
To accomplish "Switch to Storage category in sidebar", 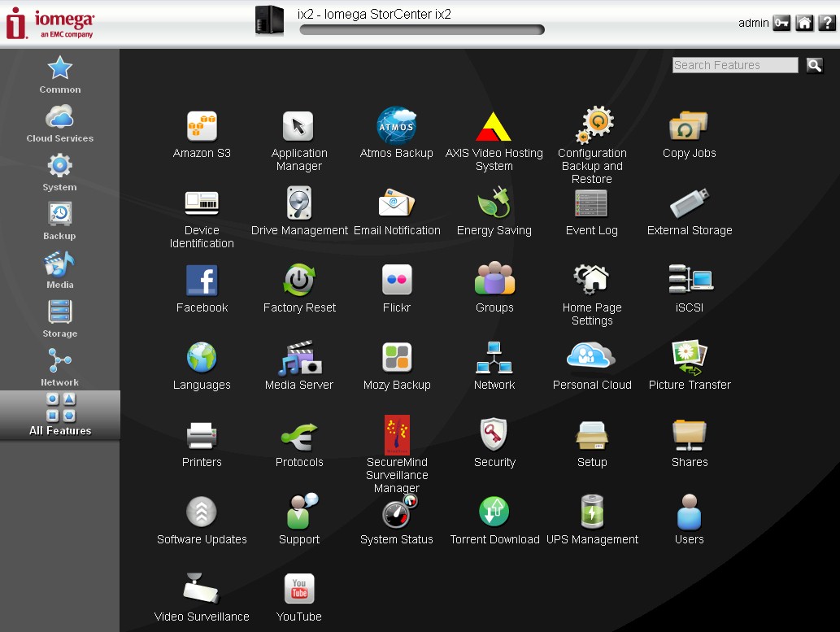I will point(60,318).
